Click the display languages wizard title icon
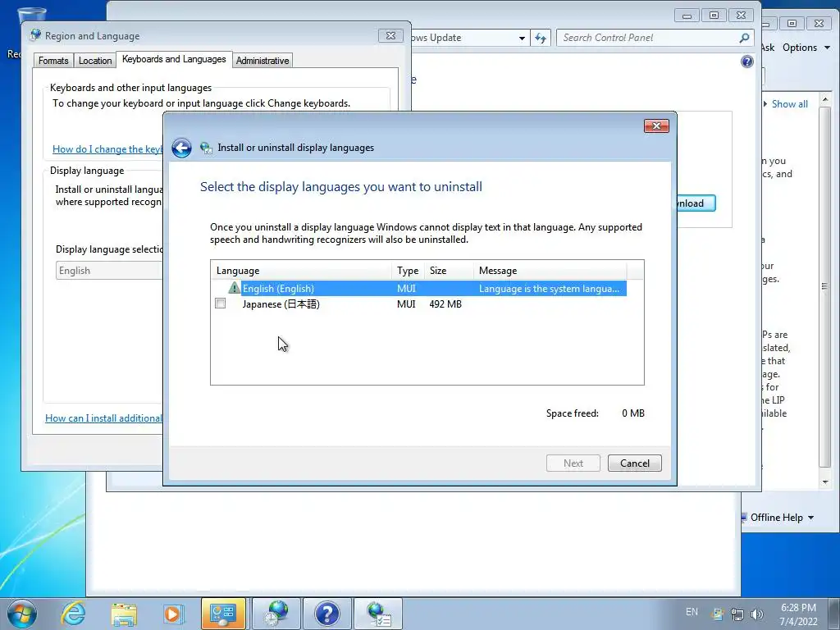Screen dimensions: 840x630 tap(206, 148)
